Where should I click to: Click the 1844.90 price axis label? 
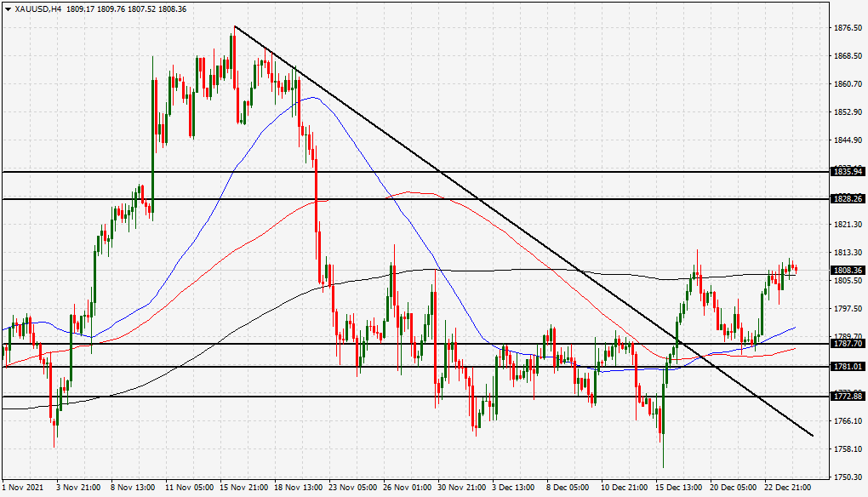coord(848,140)
